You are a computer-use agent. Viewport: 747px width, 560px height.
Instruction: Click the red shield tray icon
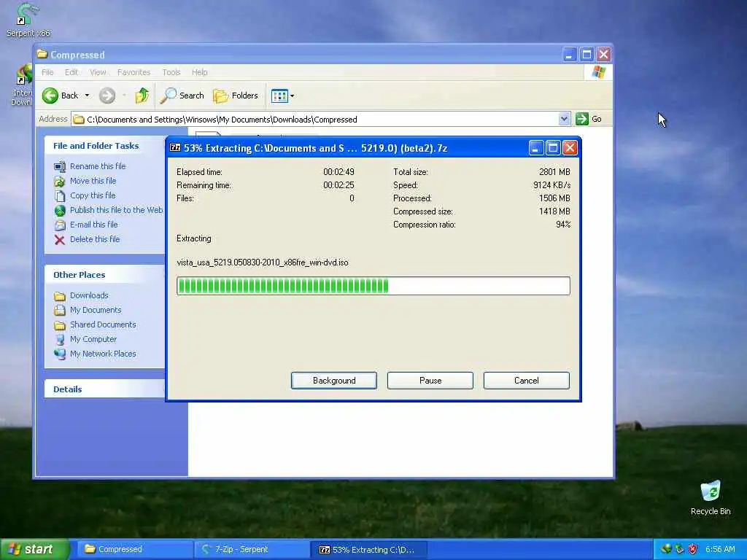pos(693,549)
